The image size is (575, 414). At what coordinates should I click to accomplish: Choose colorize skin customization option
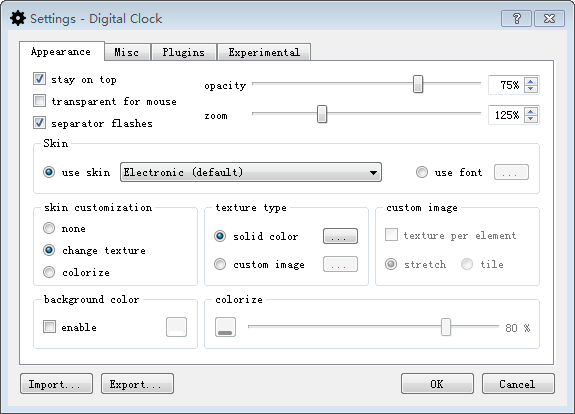coord(49,272)
